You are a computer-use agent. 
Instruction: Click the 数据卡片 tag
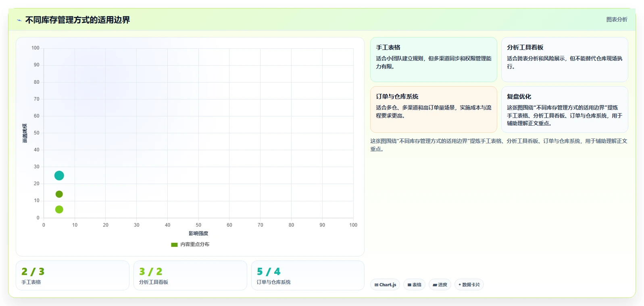pos(469,285)
